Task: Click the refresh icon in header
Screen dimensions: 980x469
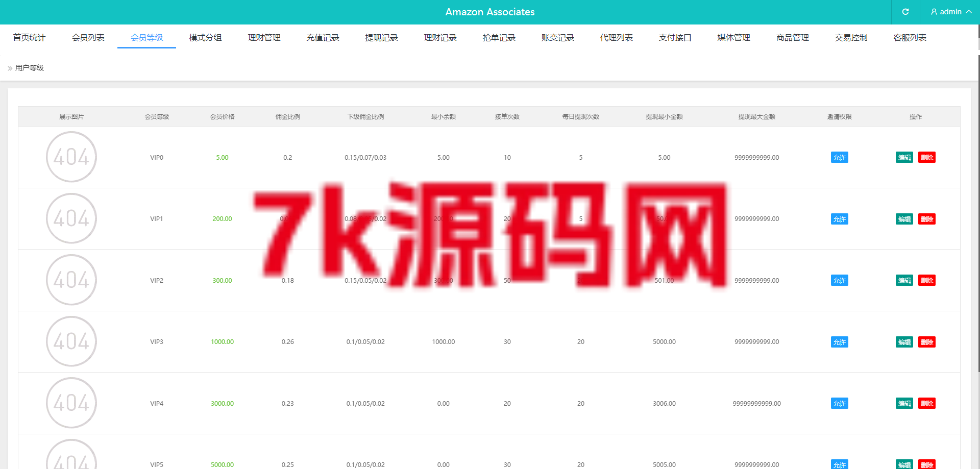Action: (x=905, y=12)
